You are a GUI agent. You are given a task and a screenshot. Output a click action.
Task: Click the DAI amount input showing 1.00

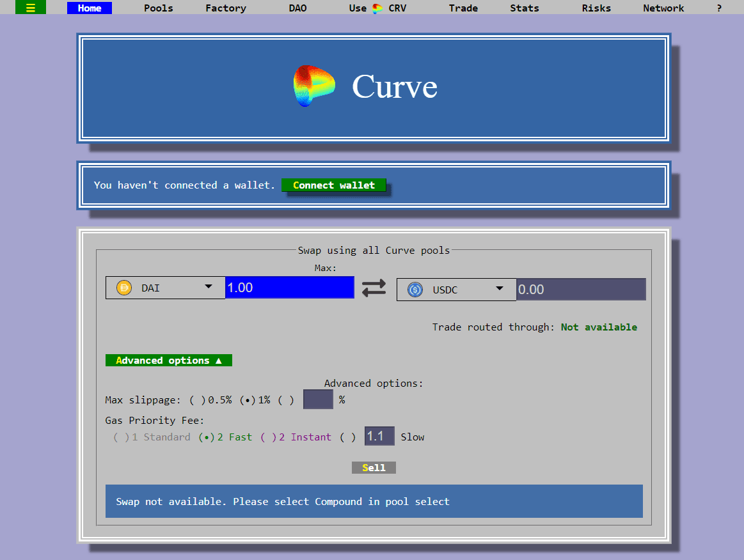click(x=289, y=287)
